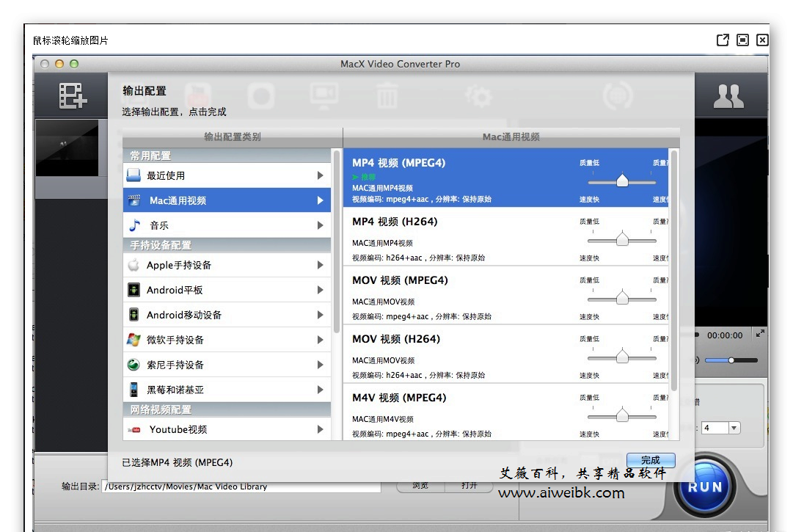
Task: Choose the 微软手持设备 category
Action: [227, 340]
